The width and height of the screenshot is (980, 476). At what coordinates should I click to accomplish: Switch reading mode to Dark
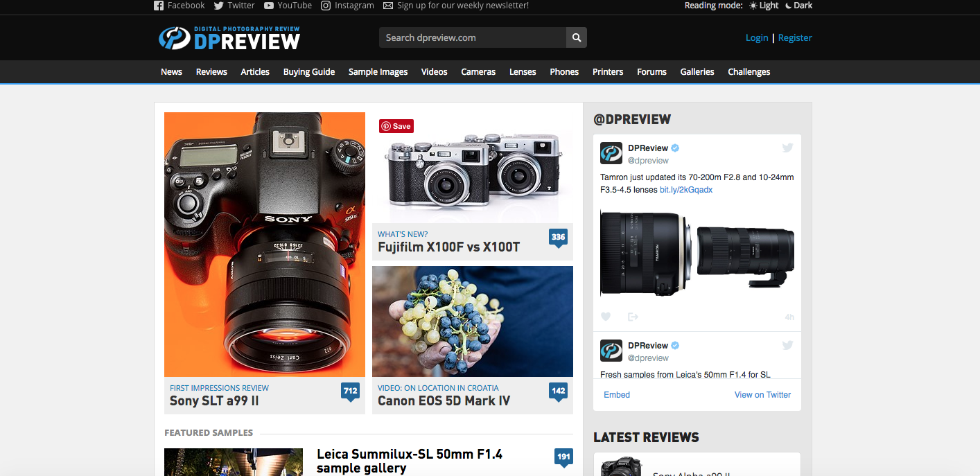pyautogui.click(x=799, y=6)
